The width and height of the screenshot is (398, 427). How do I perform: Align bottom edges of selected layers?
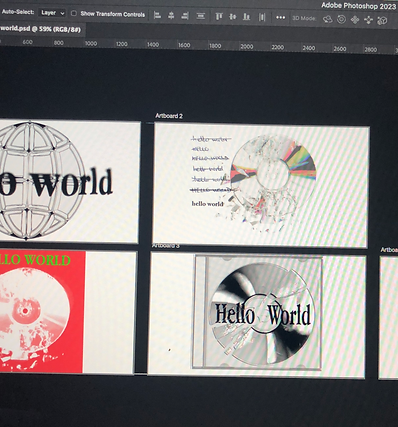pyautogui.click(x=246, y=17)
